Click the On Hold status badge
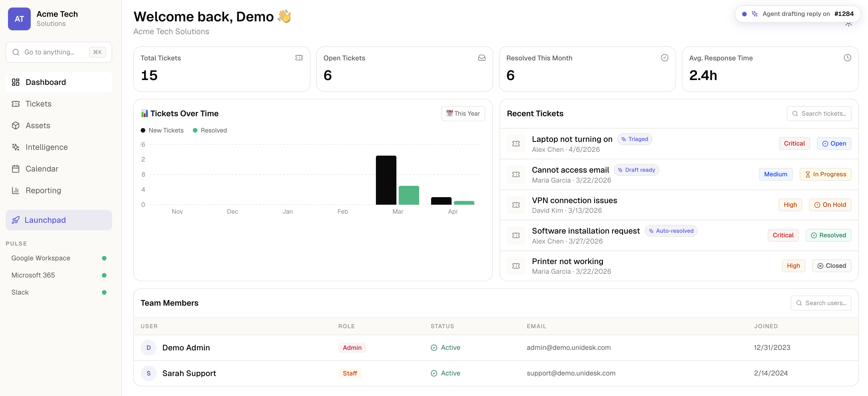 click(x=830, y=205)
